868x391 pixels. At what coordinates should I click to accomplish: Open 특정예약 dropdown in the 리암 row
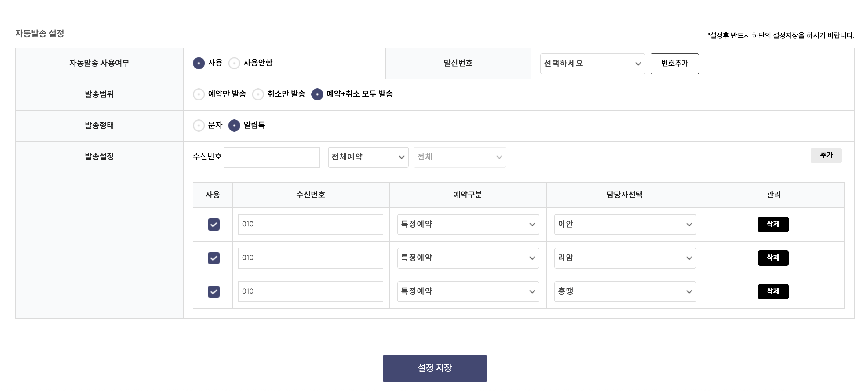pyautogui.click(x=468, y=258)
